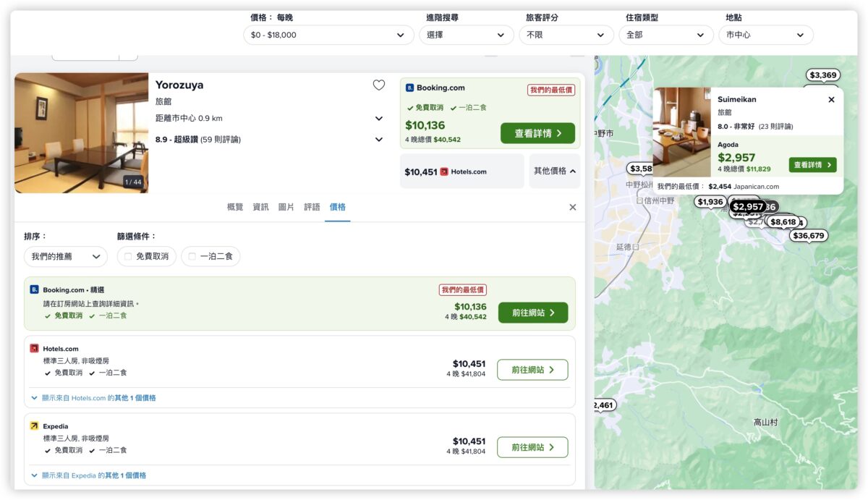Image resolution: width=868 pixels, height=500 pixels.
Task: Open the 進階搜尋 選擇 dropdown
Action: [x=467, y=35]
